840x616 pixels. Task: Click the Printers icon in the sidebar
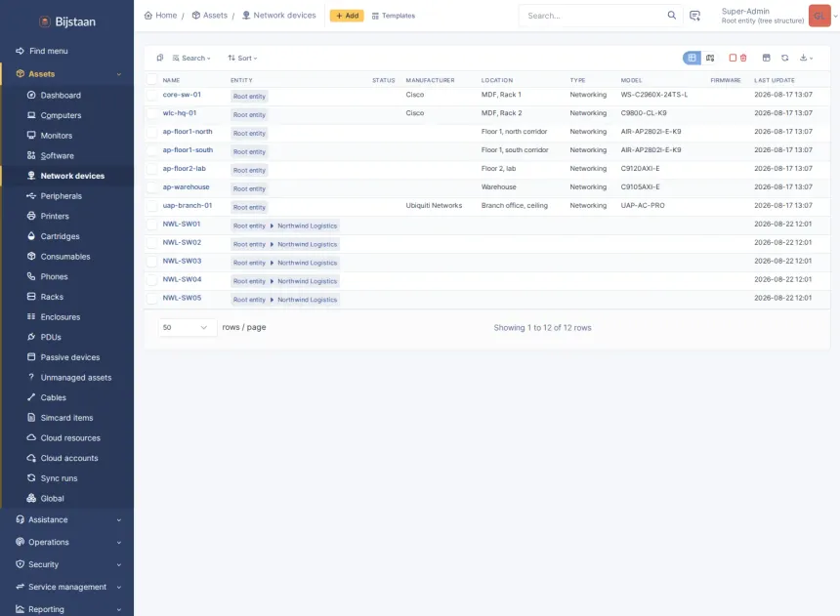31,216
